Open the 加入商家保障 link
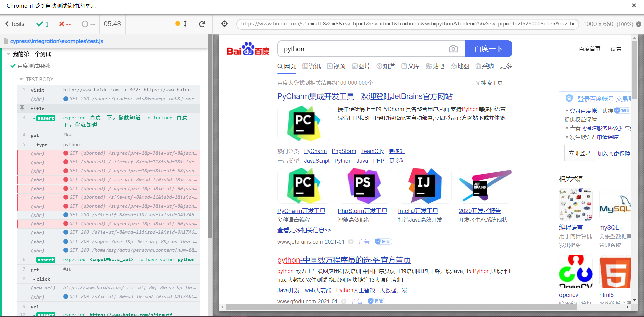This screenshot has width=644, height=317. [614, 153]
